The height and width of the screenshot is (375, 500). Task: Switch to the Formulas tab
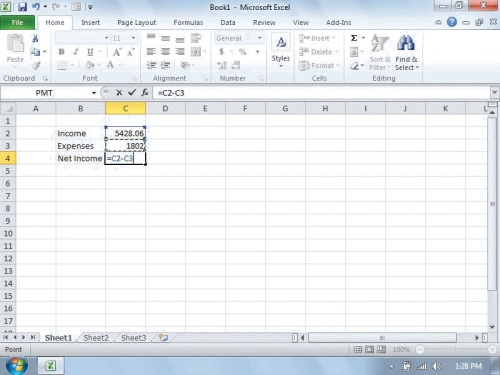coord(188,23)
